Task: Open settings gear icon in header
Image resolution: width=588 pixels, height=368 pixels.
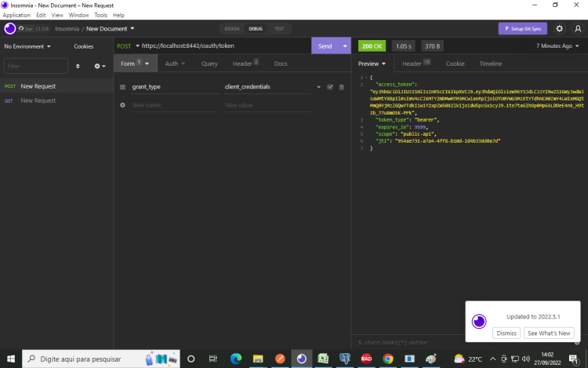Action: [x=559, y=28]
